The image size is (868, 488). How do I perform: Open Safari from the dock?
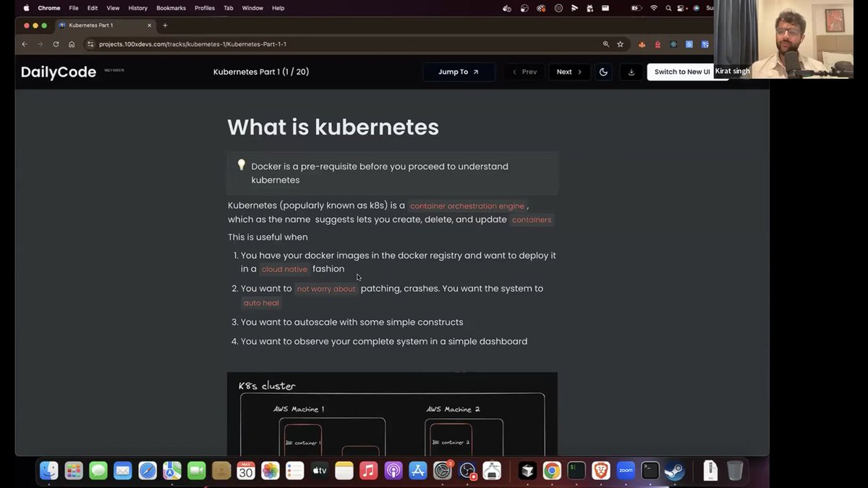pyautogui.click(x=148, y=471)
